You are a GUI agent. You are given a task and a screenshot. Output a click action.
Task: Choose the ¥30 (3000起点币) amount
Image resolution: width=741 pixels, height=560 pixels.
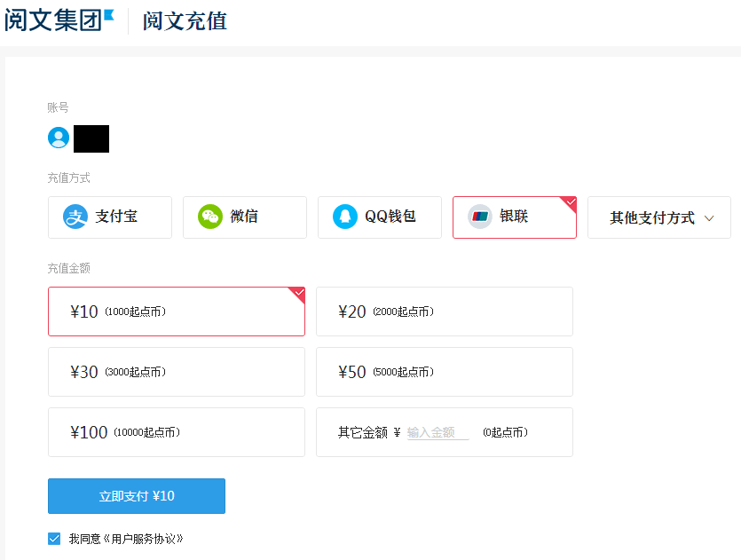click(x=177, y=372)
